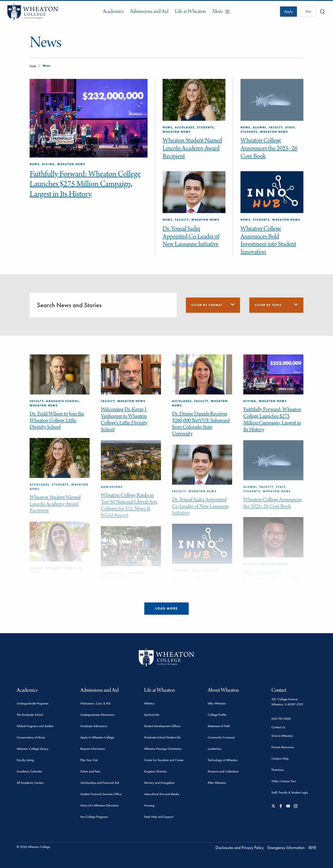Open Pre-College Programs footer link
Image resolution: width=333 pixels, height=868 pixels.
tap(94, 817)
